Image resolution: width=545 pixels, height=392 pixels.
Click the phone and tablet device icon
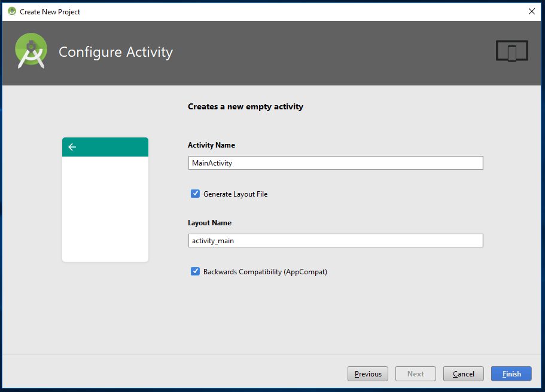[x=511, y=51]
